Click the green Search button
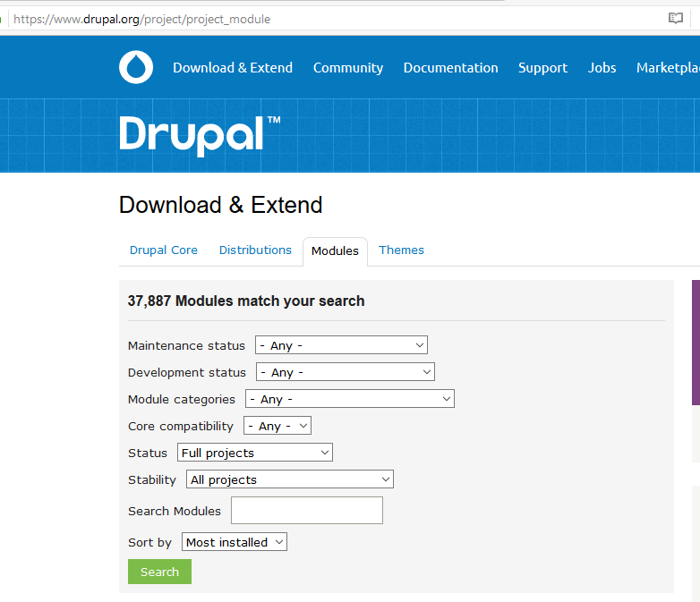The image size is (700, 602). point(160,572)
